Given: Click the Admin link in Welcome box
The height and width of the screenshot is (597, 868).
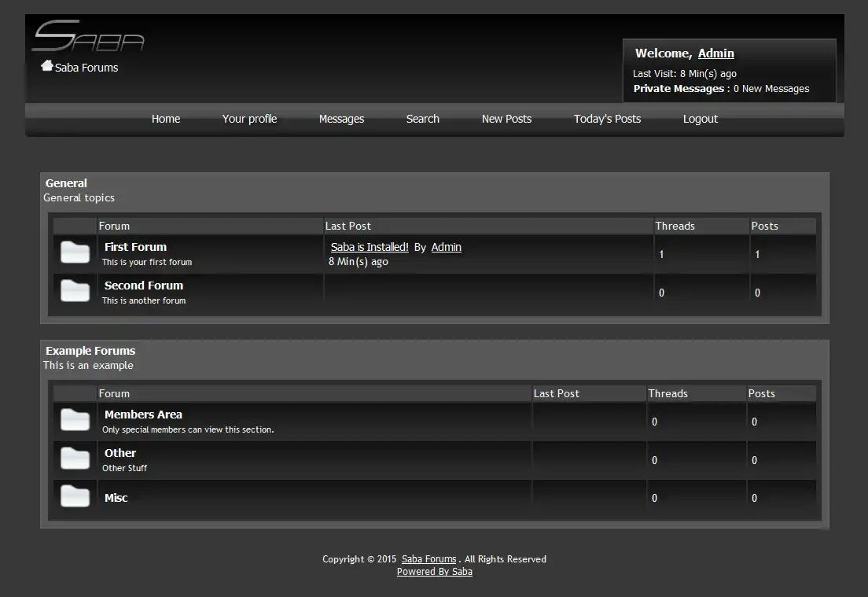Looking at the screenshot, I should pyautogui.click(x=715, y=53).
